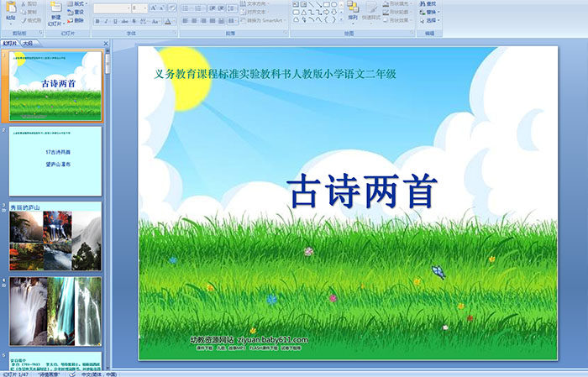Increase list indent level
This screenshot has height=377, width=588.
(222, 8)
